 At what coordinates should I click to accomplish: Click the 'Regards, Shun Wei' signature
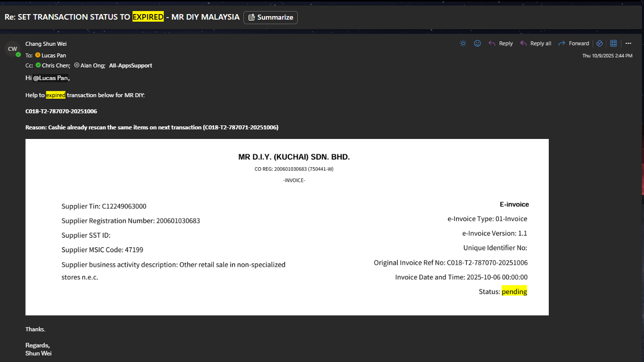click(39, 349)
